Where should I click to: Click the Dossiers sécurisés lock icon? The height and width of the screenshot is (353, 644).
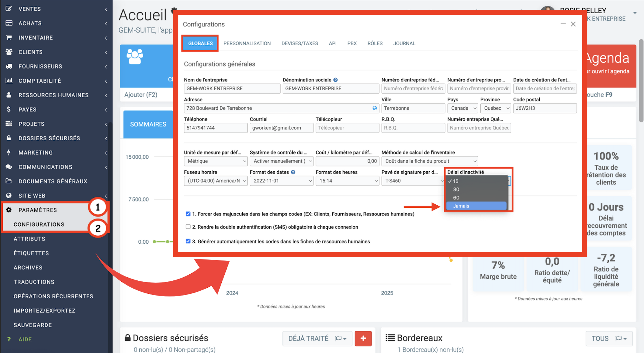tap(9, 138)
